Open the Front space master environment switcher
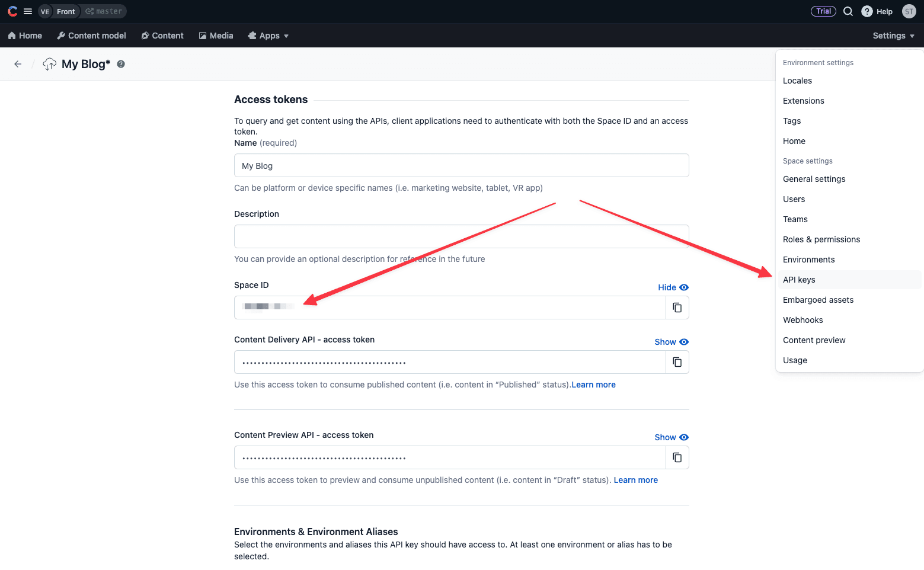 click(82, 11)
